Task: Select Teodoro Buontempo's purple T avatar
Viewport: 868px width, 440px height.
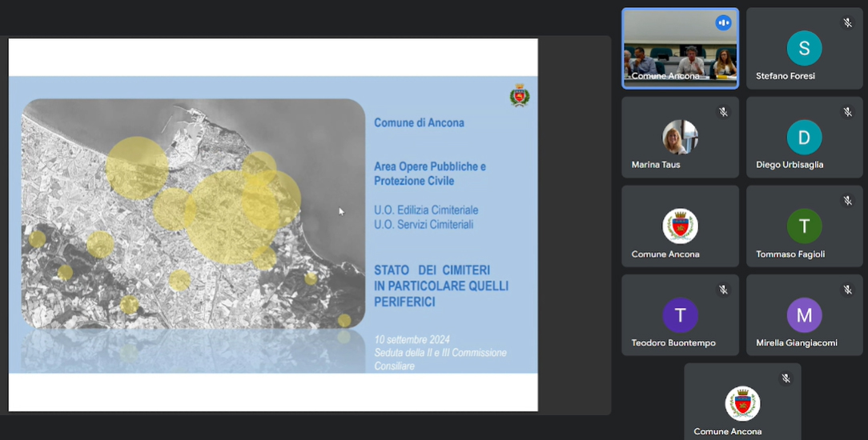Action: point(680,314)
